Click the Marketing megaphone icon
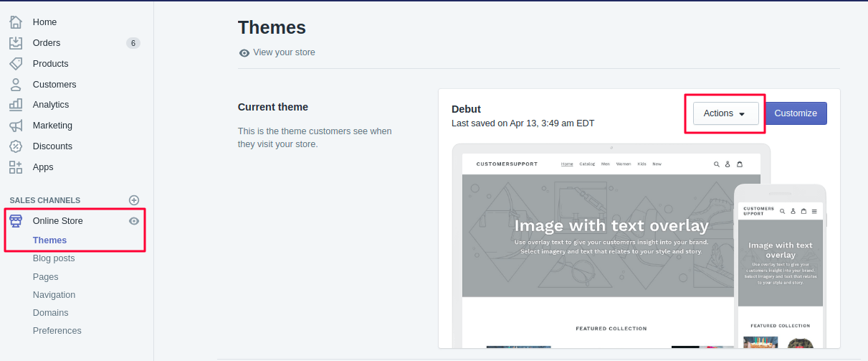This screenshot has width=868, height=361. pos(16,126)
